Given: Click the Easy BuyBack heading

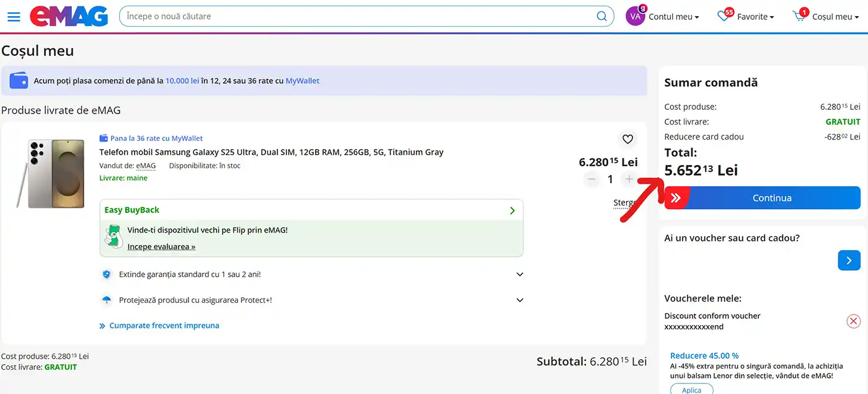Looking at the screenshot, I should tap(132, 210).
